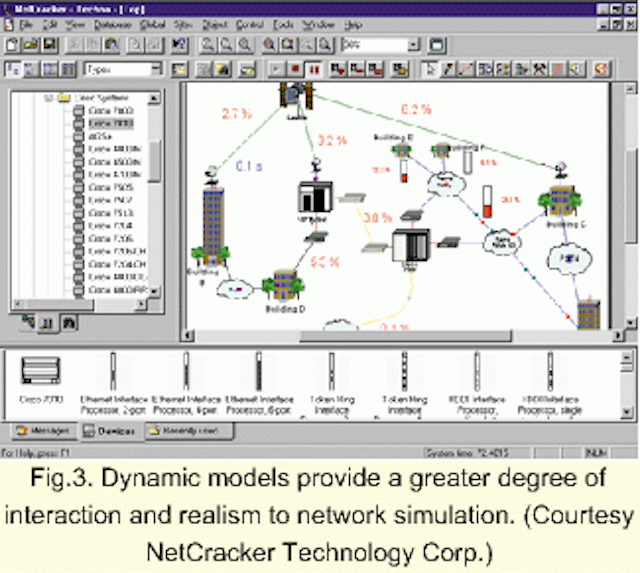This screenshot has height=573, width=640.
Task: Select the FDDI Interface Processor thumbnail
Action: (477, 371)
